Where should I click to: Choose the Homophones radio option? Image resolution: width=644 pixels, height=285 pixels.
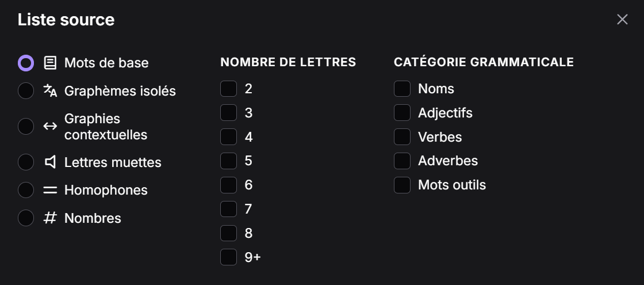pos(26,190)
